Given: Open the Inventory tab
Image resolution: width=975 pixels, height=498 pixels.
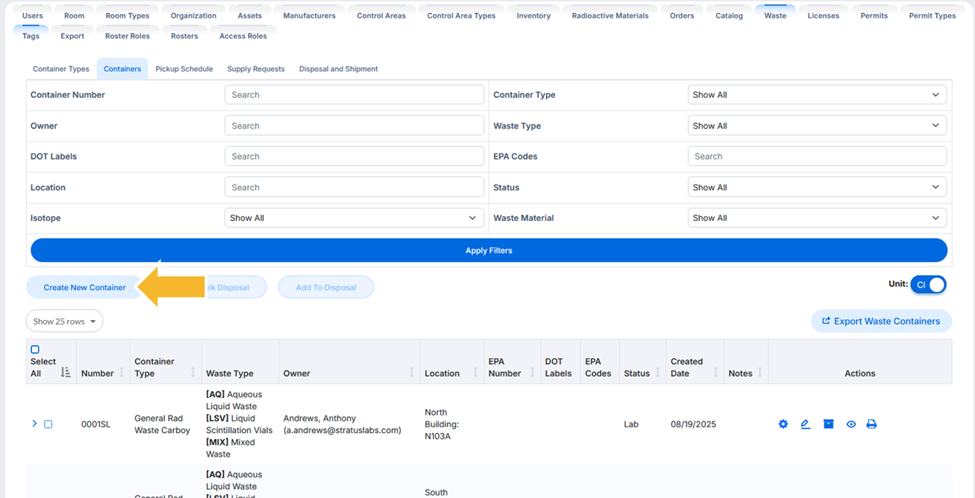Looking at the screenshot, I should point(534,16).
